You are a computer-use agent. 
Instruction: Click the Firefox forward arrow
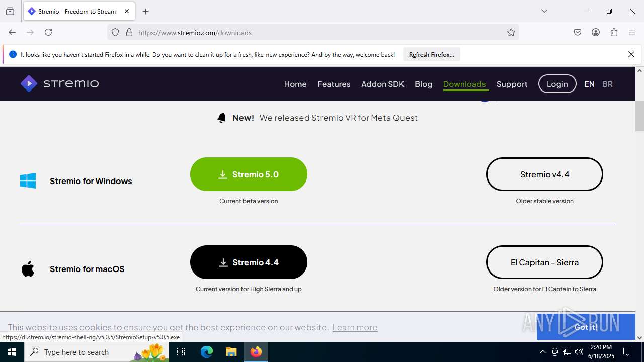[30, 32]
